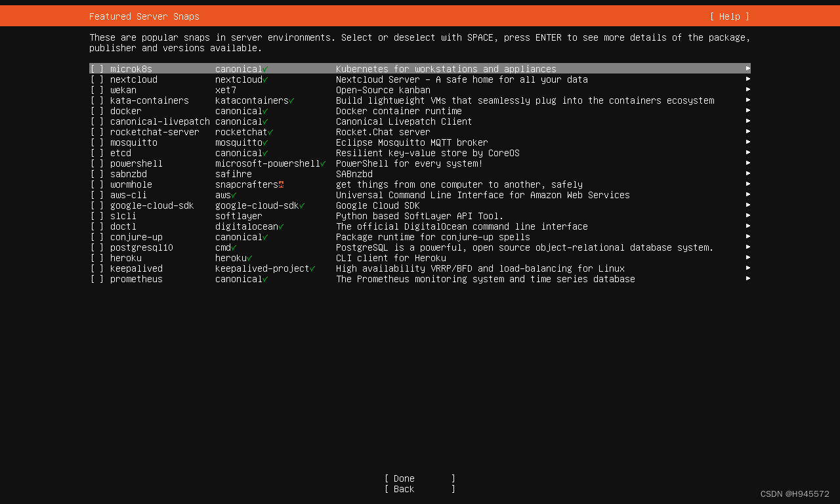Click the 'sabnzbd' snap name

point(129,174)
